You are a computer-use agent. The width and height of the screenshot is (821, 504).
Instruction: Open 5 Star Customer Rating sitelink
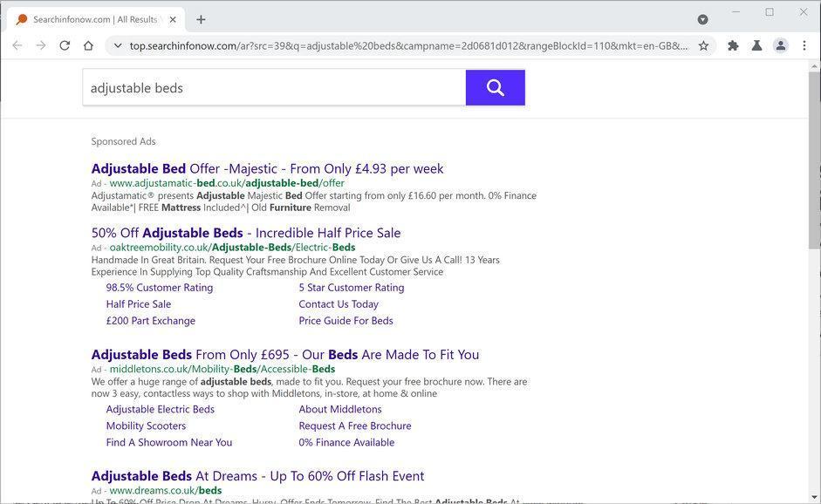[x=352, y=288]
